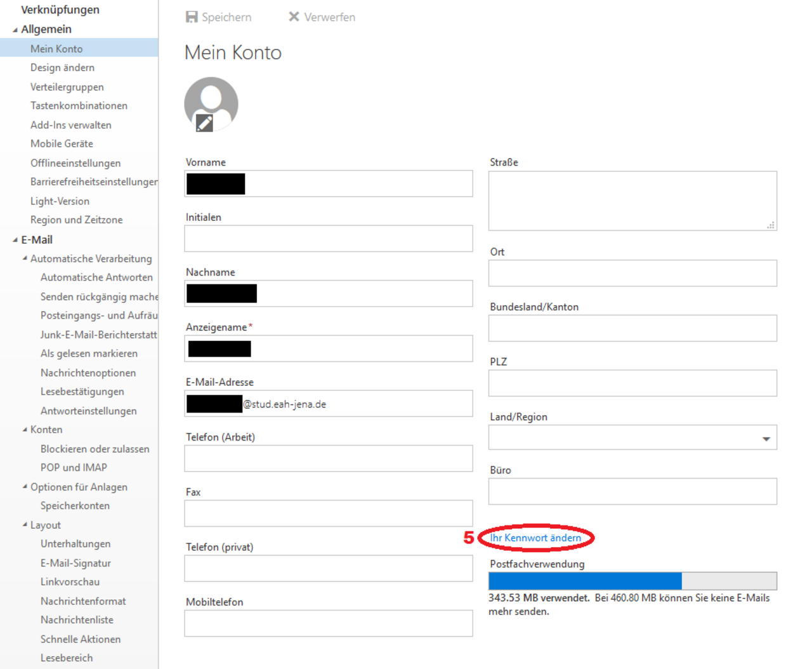The image size is (812, 669).
Task: Collapse the Layout subtree
Action: (x=25, y=525)
